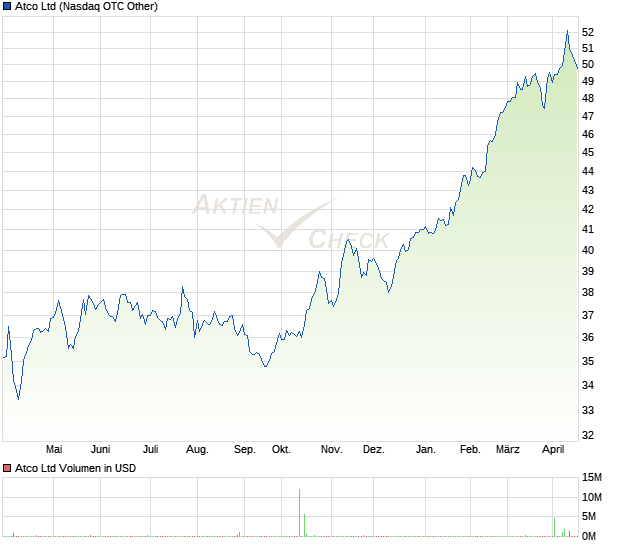Click the 'Feb.' month label

click(x=470, y=449)
